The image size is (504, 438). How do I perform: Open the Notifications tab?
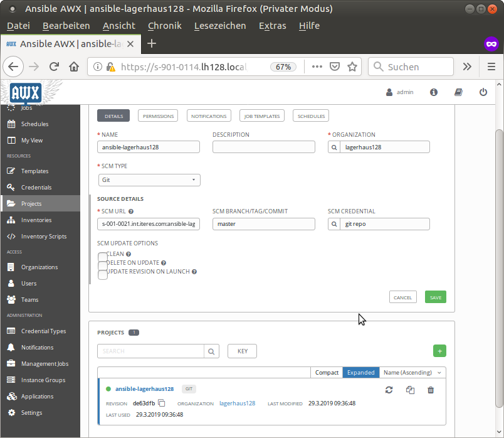pyautogui.click(x=209, y=116)
